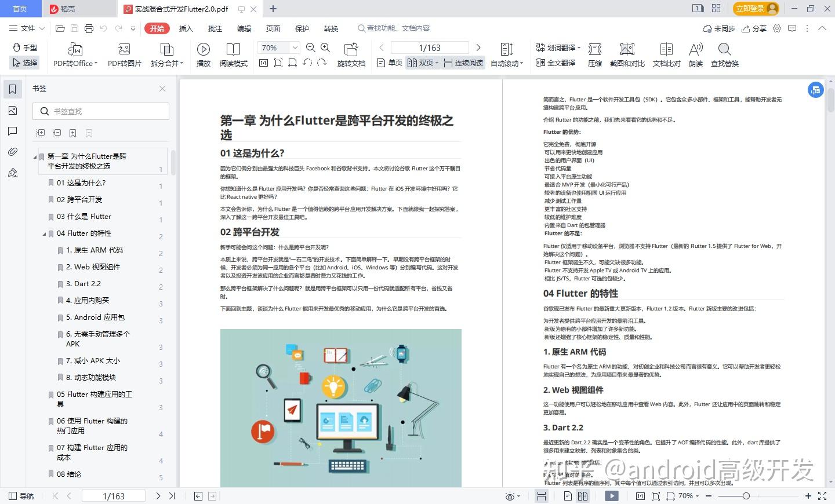Open the 截图和对比 screenshot compare tool
This screenshot has height=504, width=835.
[627, 55]
